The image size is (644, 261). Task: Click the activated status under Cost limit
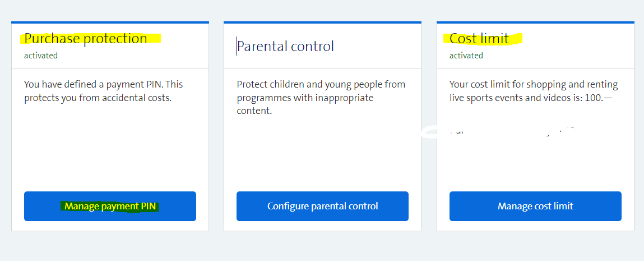[x=466, y=56]
